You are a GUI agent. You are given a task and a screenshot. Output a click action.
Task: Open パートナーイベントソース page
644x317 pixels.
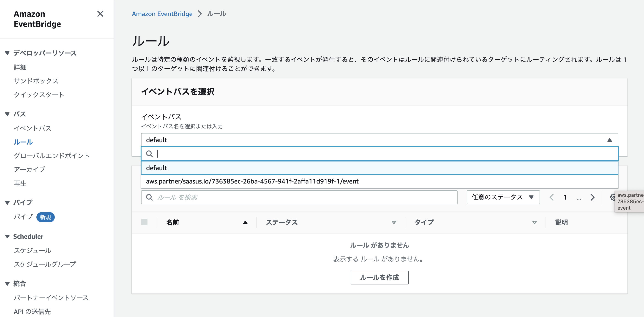51,298
